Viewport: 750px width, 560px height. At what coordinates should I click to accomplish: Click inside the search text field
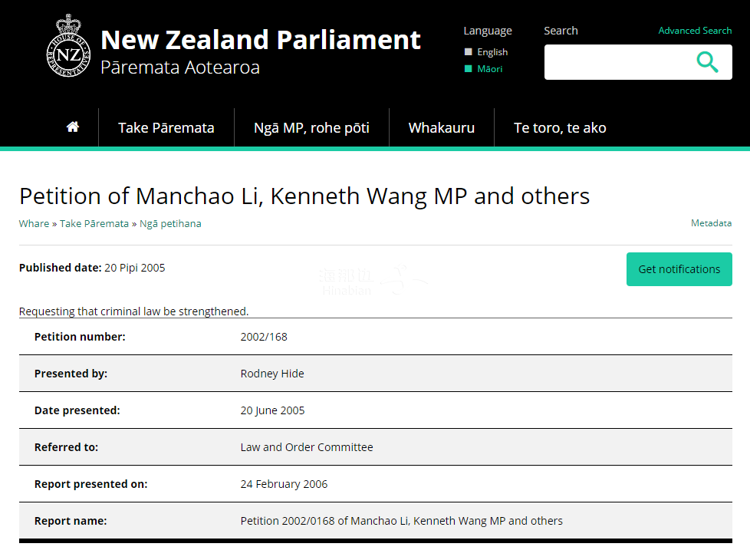pos(613,62)
